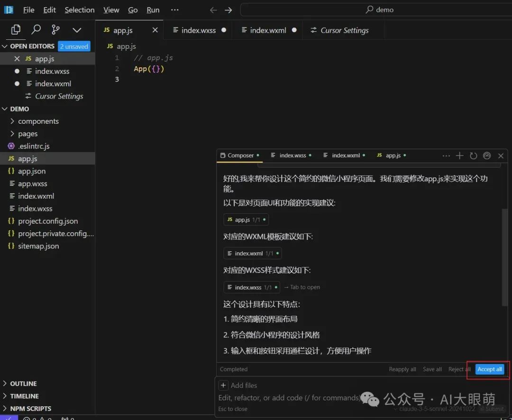Expand the pages folder
Screen dimensions: 512x420
27,134
